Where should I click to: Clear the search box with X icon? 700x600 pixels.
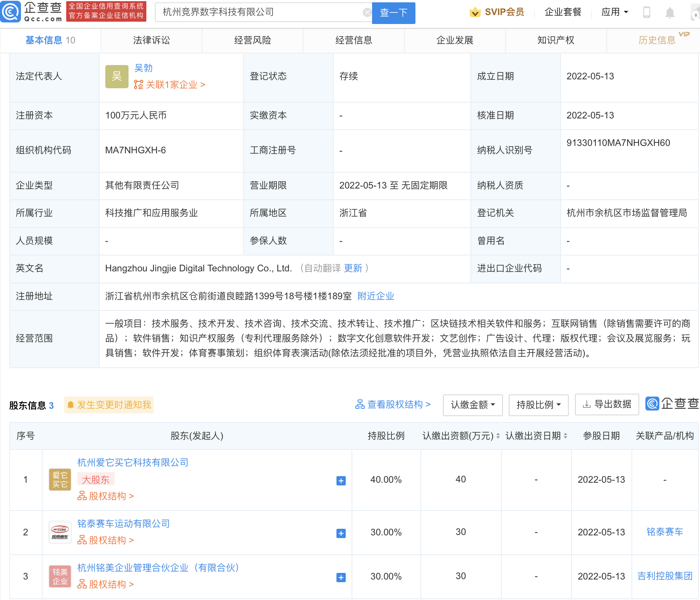367,12
